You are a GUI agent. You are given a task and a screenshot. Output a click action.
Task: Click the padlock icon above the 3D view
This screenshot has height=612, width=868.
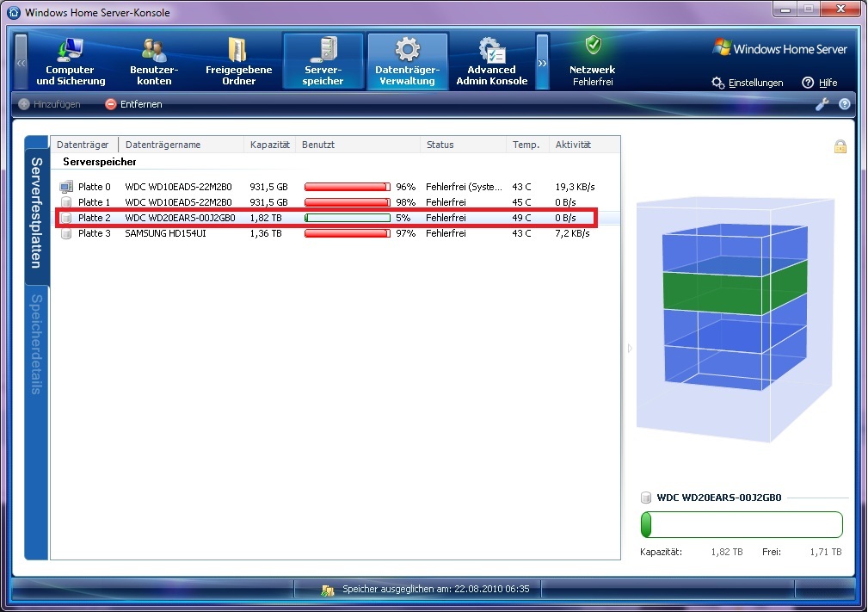[840, 146]
